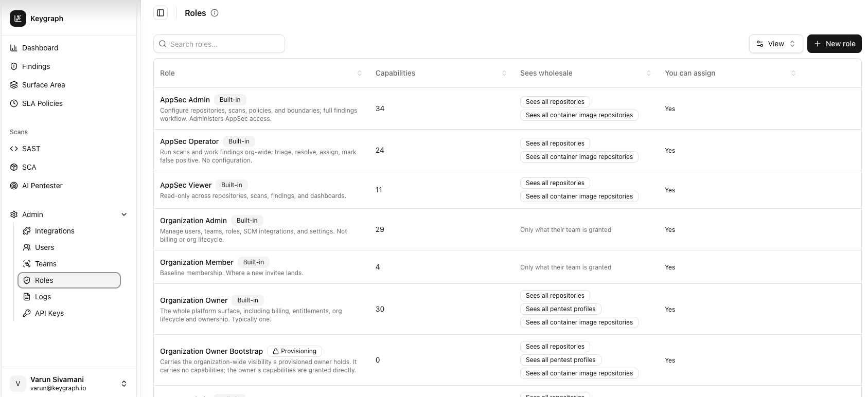Open SLA Policies in sidebar
The width and height of the screenshot is (868, 397).
coord(69,103)
